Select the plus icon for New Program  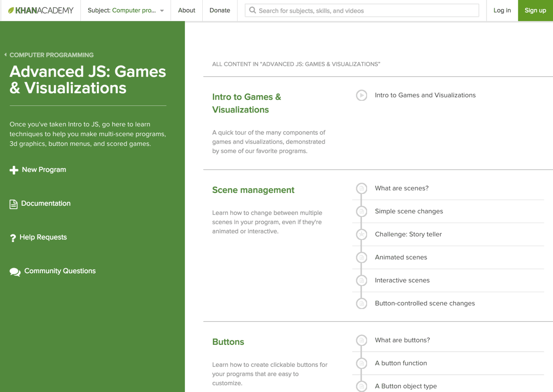pos(14,170)
